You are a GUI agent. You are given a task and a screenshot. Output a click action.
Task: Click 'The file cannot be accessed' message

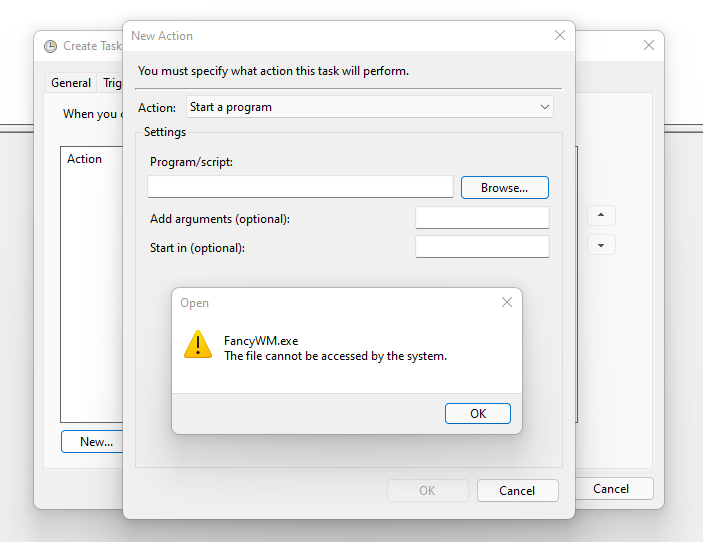coord(335,356)
